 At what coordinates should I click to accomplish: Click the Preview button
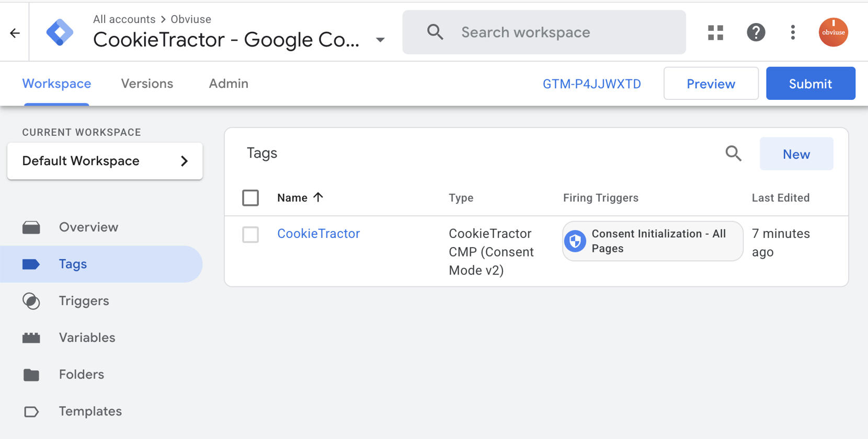(711, 84)
